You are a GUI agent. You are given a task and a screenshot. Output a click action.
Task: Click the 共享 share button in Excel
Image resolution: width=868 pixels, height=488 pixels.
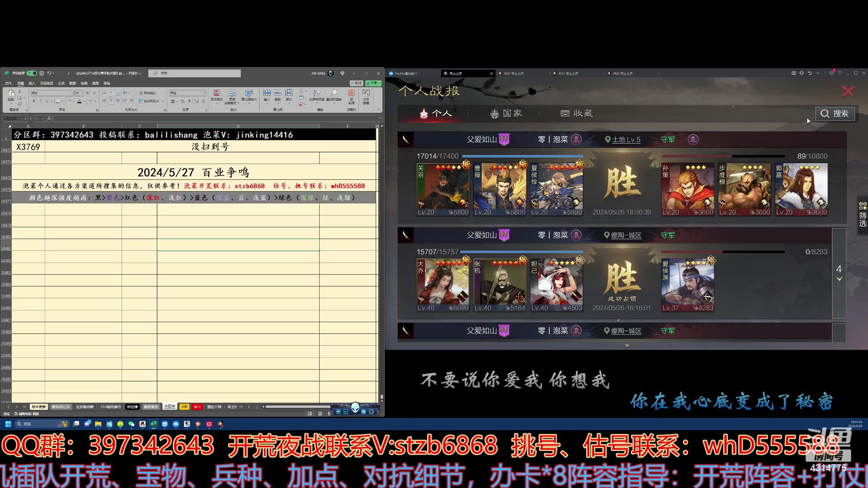pyautogui.click(x=373, y=83)
